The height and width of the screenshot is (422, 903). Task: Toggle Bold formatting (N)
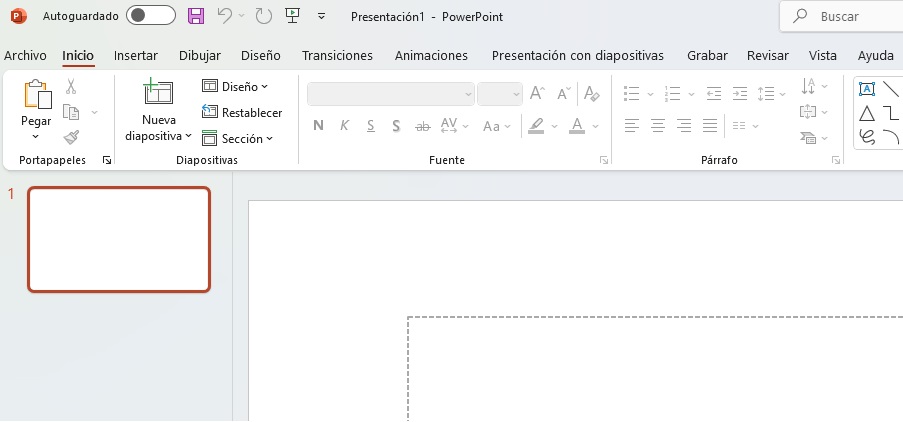(x=318, y=126)
